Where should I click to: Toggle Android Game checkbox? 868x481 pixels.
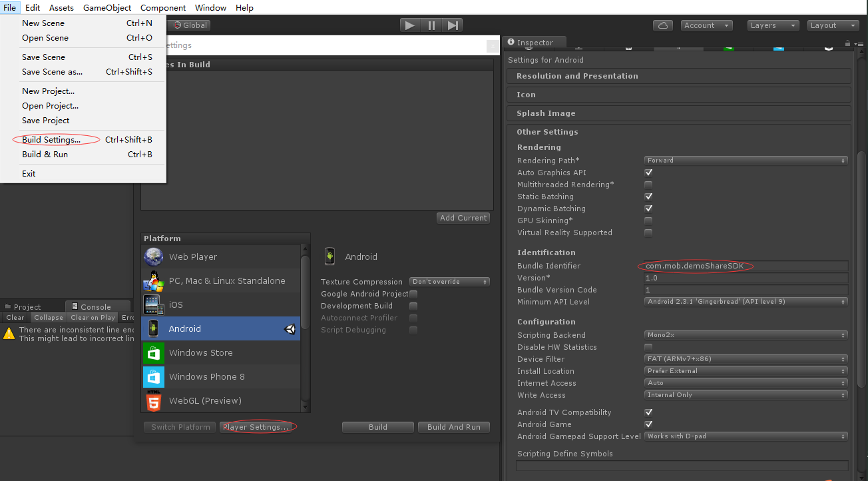(648, 424)
